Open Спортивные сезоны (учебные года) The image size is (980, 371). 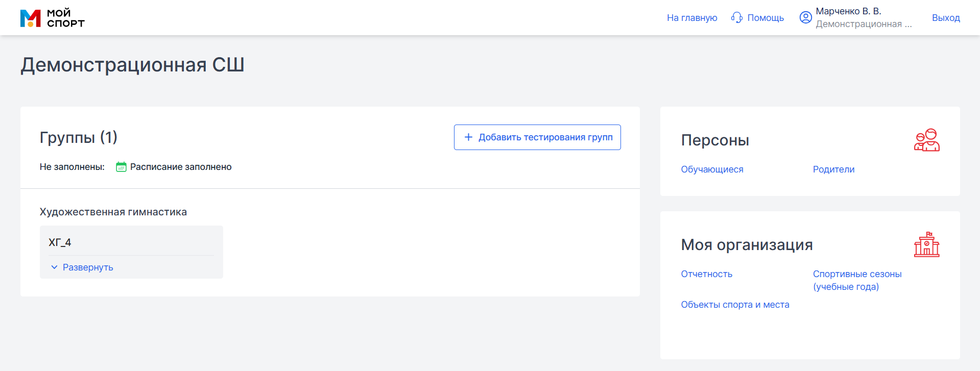857,280
